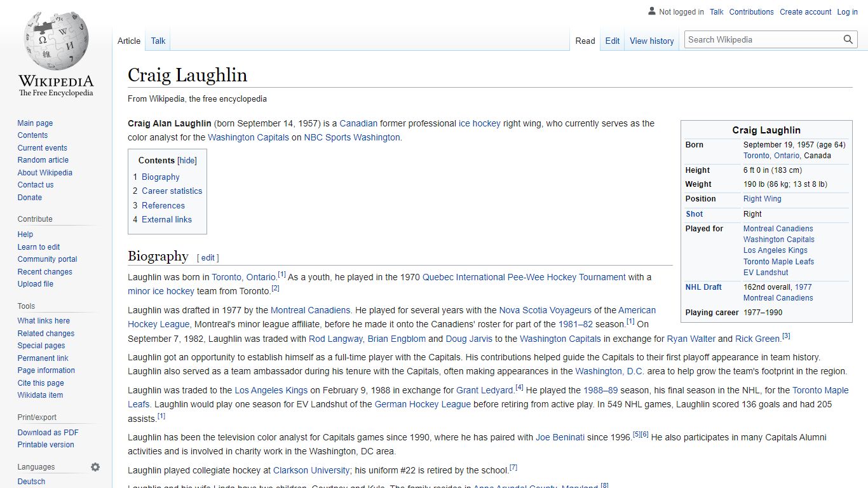The image size is (868, 488).
Task: Open Related changes
Action: 46,334
